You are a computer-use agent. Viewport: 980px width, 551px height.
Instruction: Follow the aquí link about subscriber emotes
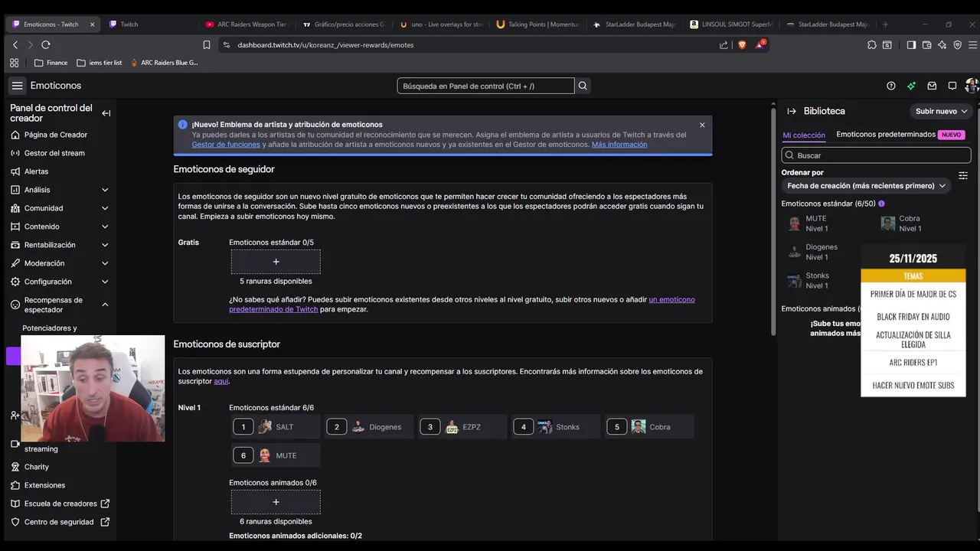coord(221,381)
